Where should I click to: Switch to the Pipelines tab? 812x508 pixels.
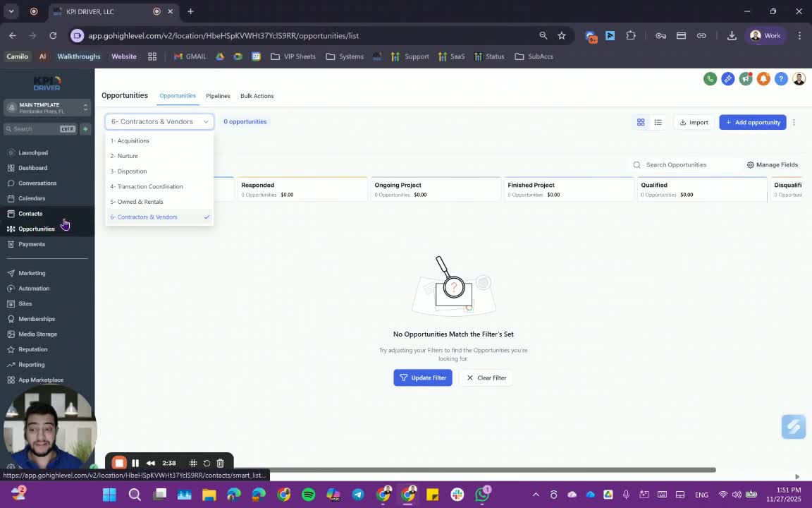click(218, 96)
